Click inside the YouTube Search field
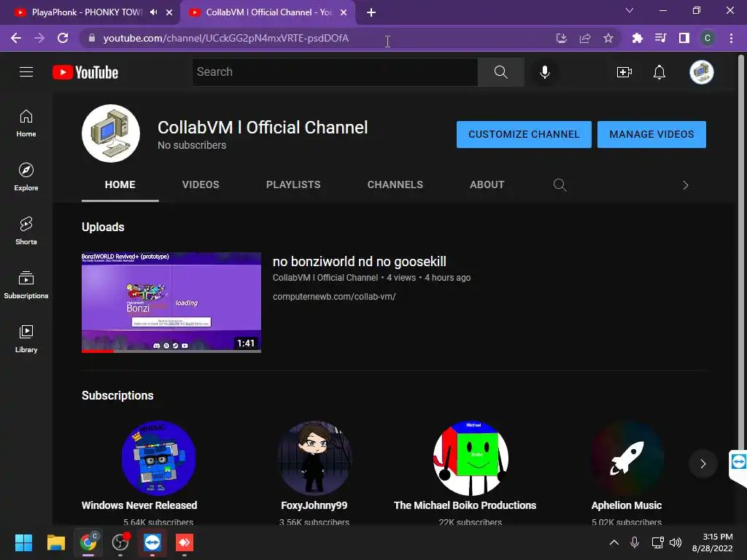Image resolution: width=747 pixels, height=560 pixels. [x=335, y=72]
